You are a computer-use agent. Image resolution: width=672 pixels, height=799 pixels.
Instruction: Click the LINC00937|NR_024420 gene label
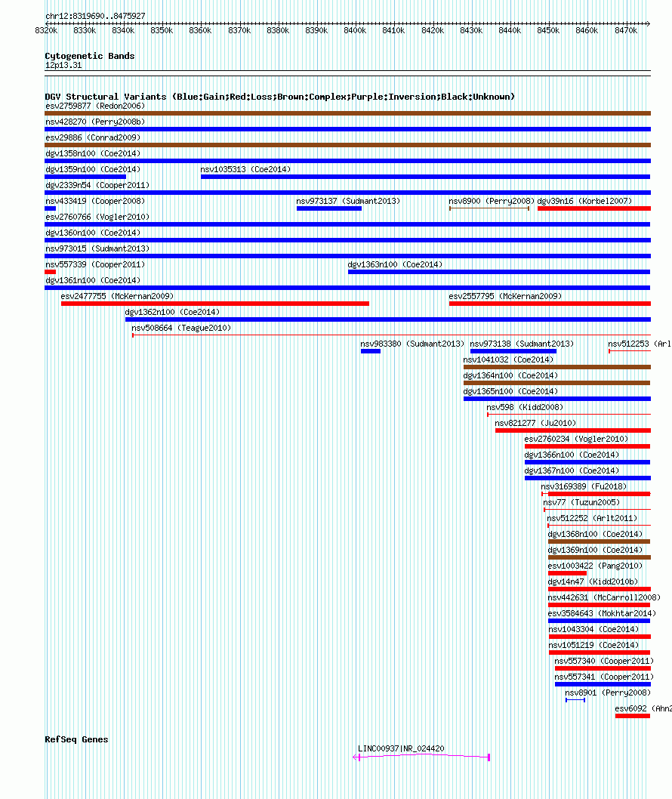tap(401, 748)
